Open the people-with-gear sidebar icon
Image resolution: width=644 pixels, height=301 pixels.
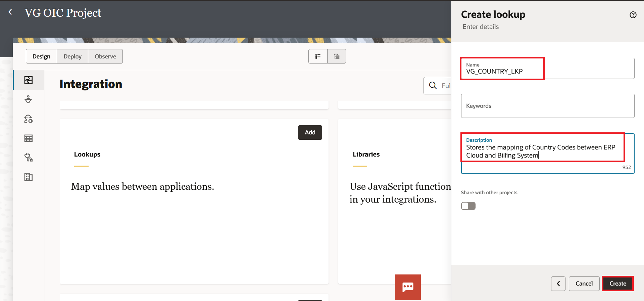(29, 119)
